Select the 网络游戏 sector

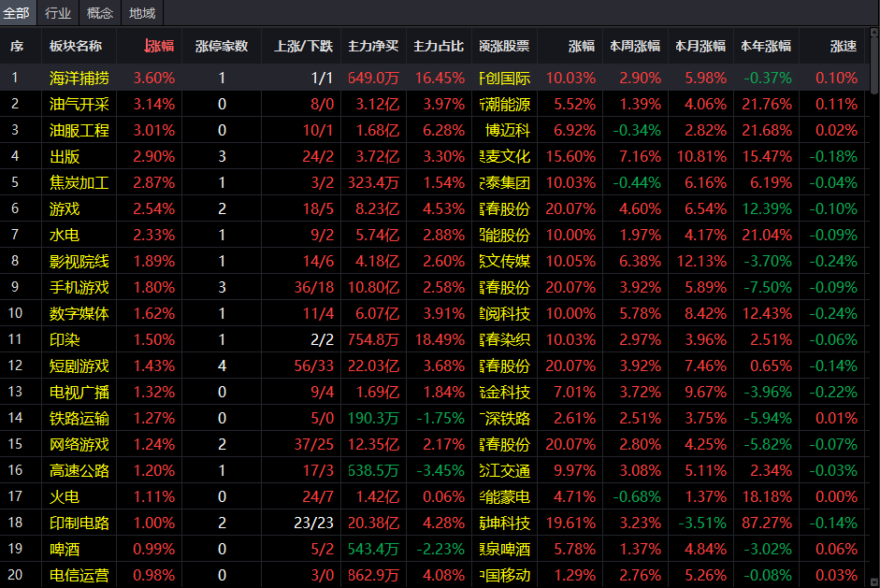click(x=79, y=445)
